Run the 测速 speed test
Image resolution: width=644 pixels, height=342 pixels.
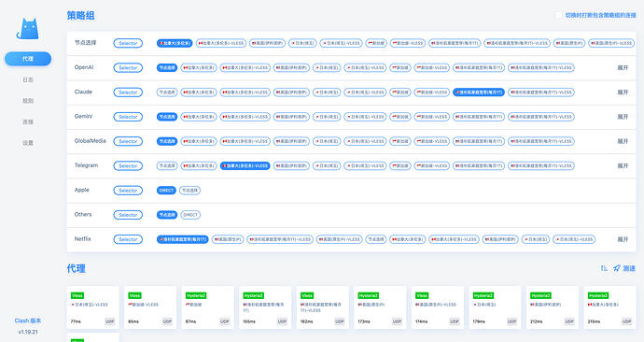pos(624,268)
